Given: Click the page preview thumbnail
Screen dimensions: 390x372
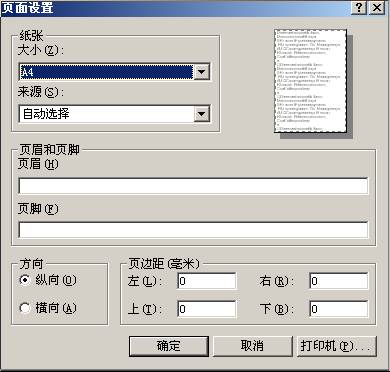Looking at the screenshot, I should tap(310, 81).
